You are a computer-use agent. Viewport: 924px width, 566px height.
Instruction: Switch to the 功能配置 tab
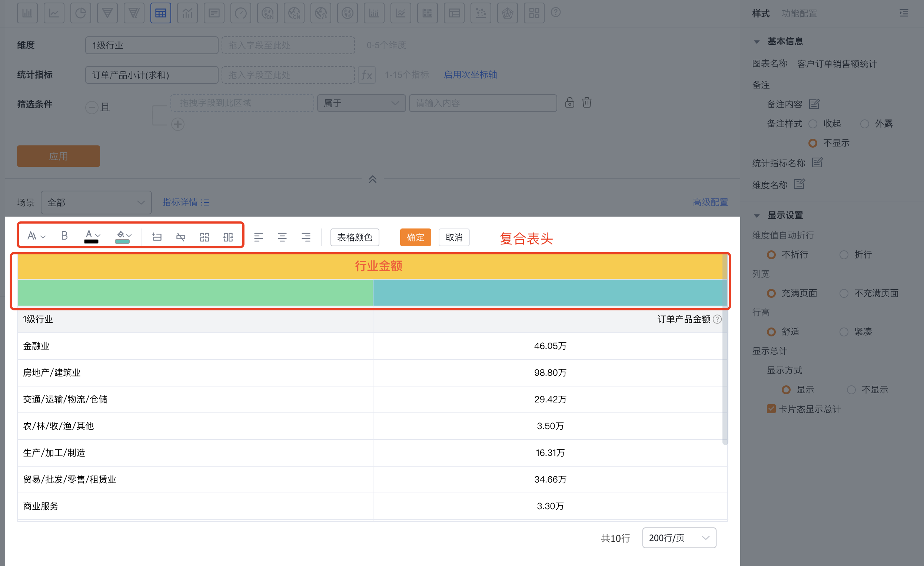[799, 13]
